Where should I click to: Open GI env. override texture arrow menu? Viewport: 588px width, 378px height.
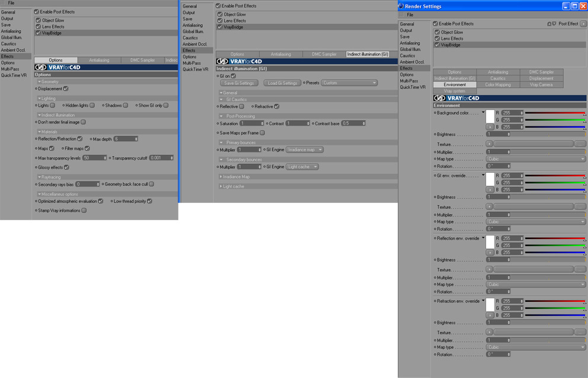(x=490, y=207)
